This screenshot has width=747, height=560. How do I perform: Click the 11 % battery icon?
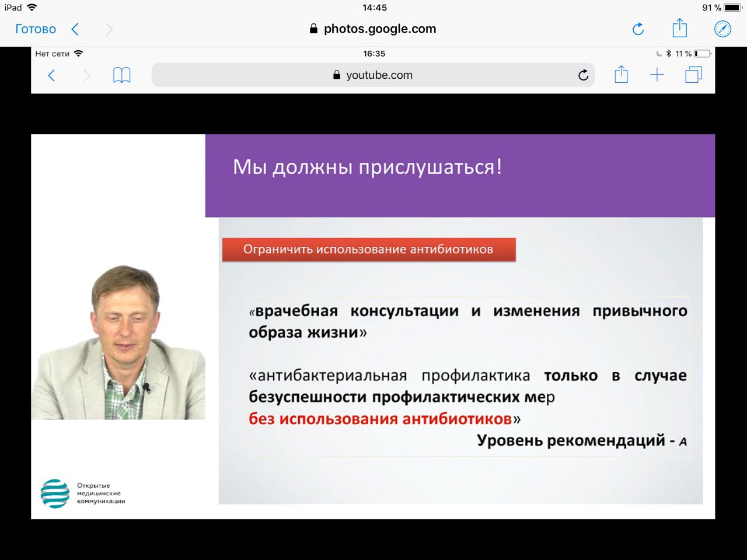click(703, 54)
